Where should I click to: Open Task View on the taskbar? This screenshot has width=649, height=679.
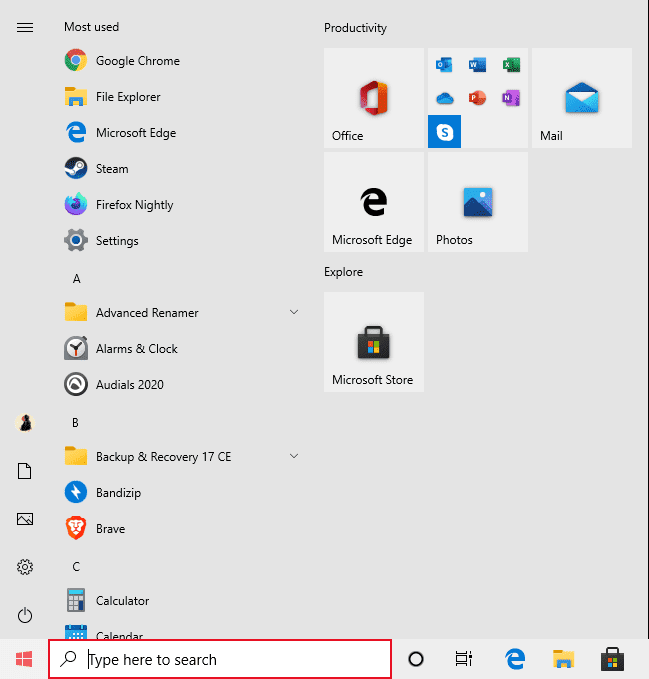pos(464,659)
